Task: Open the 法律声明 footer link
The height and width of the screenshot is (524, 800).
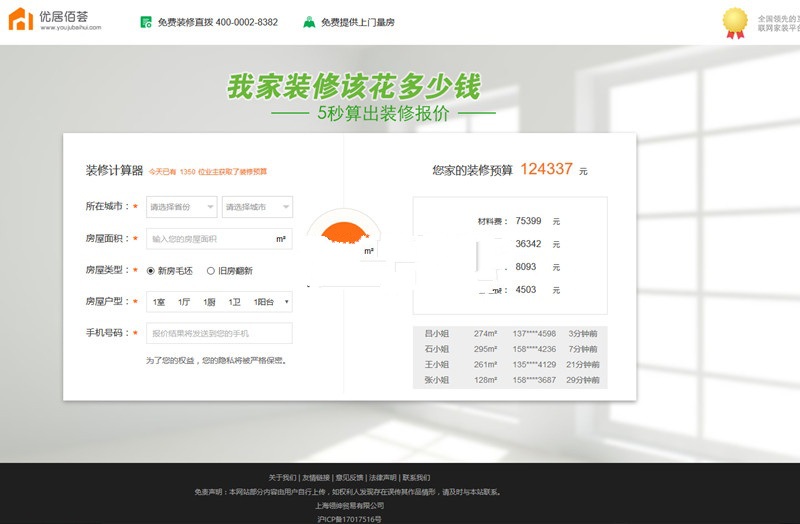Action: tap(383, 478)
